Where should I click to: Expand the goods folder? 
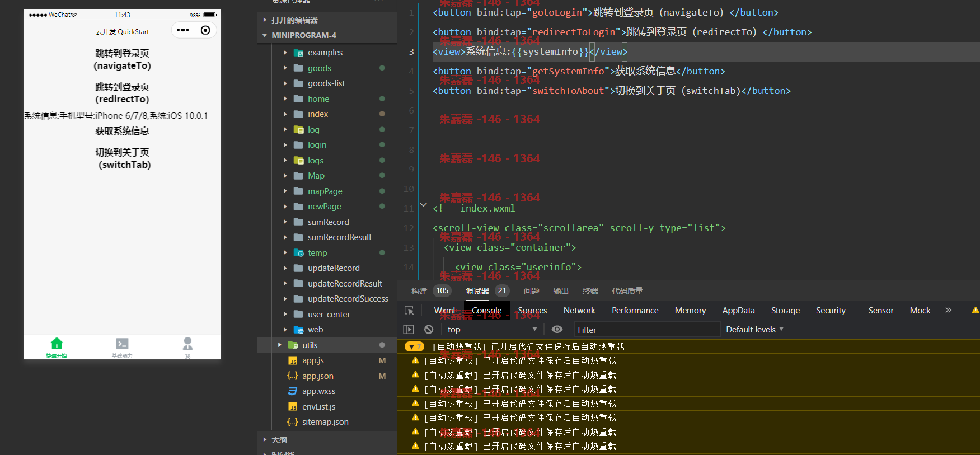[285, 68]
